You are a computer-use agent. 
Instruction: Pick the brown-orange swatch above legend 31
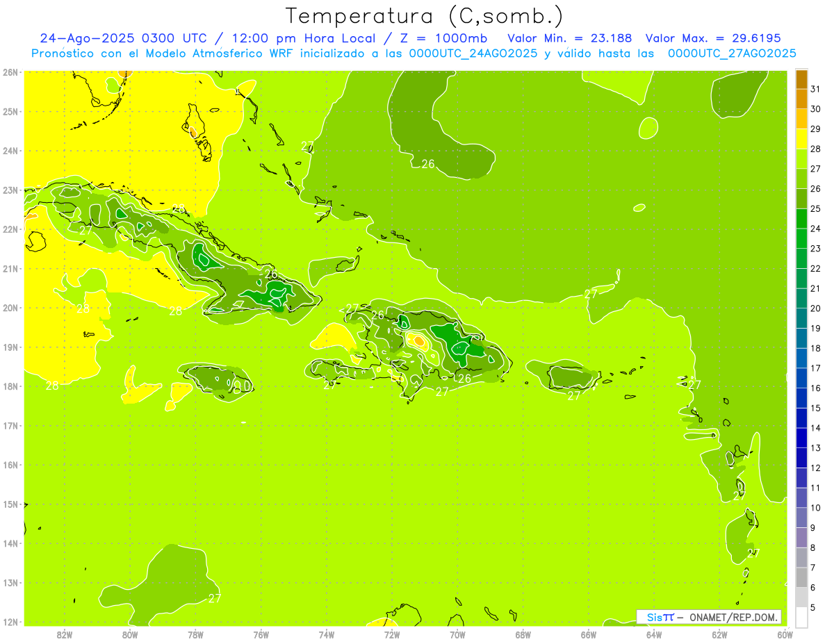[801, 80]
